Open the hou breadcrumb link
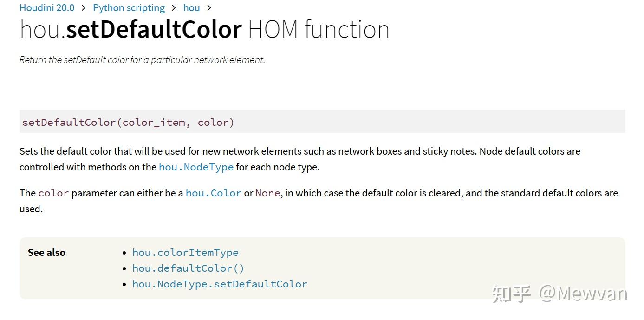 pyautogui.click(x=191, y=8)
